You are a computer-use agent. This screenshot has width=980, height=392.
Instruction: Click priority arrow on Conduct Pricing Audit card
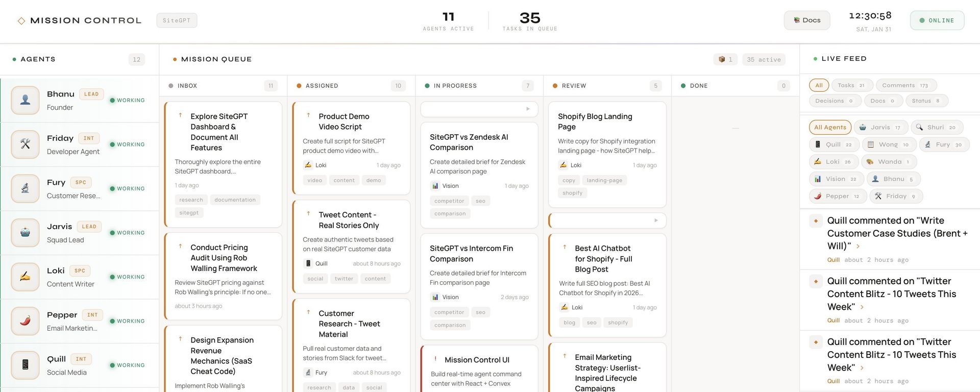[180, 246]
